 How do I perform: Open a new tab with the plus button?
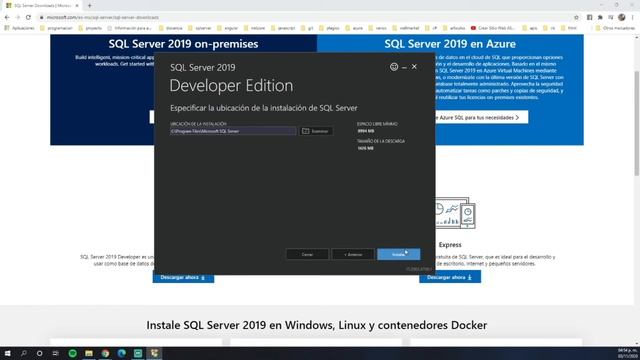pos(89,6)
